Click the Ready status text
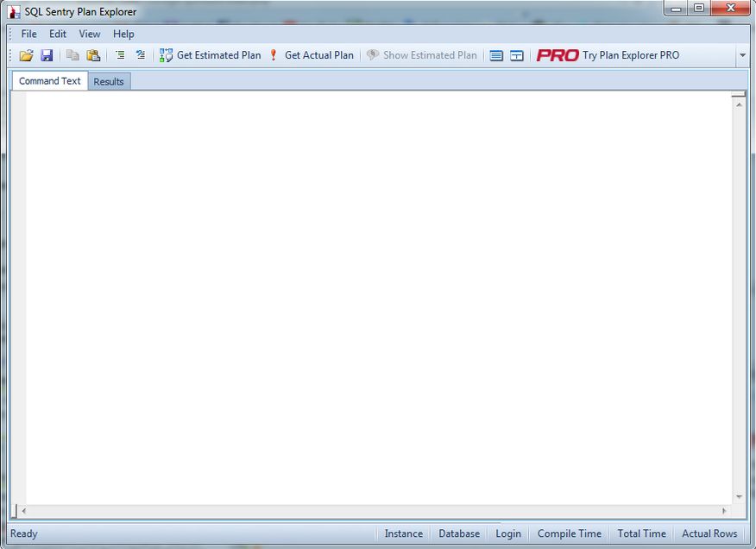This screenshot has width=756, height=549. (24, 533)
